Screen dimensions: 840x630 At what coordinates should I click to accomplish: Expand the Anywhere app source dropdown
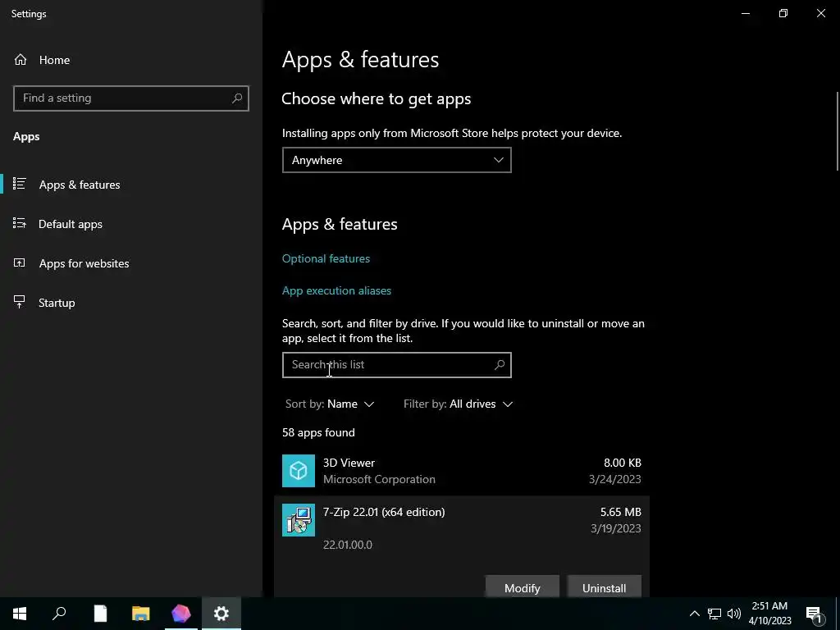pyautogui.click(x=396, y=160)
